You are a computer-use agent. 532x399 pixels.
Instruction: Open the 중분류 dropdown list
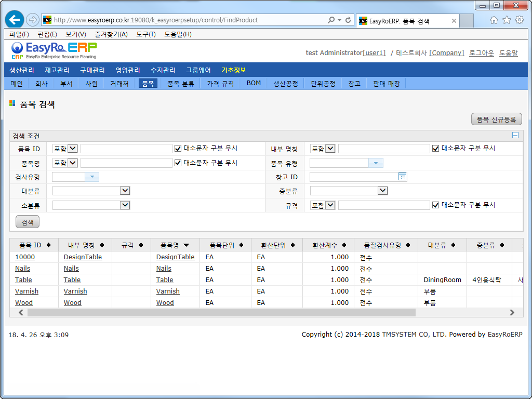[x=382, y=191]
